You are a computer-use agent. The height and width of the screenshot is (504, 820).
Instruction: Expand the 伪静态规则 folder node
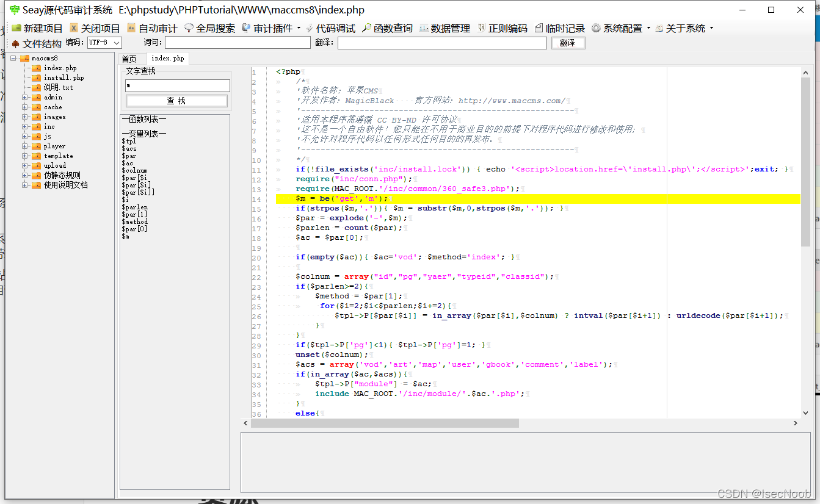click(x=25, y=176)
